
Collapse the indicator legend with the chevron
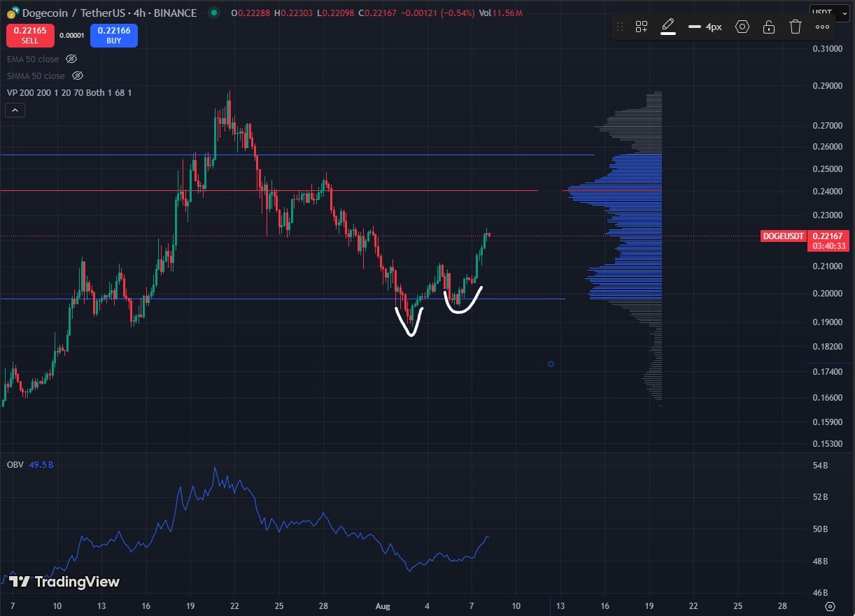[15, 110]
